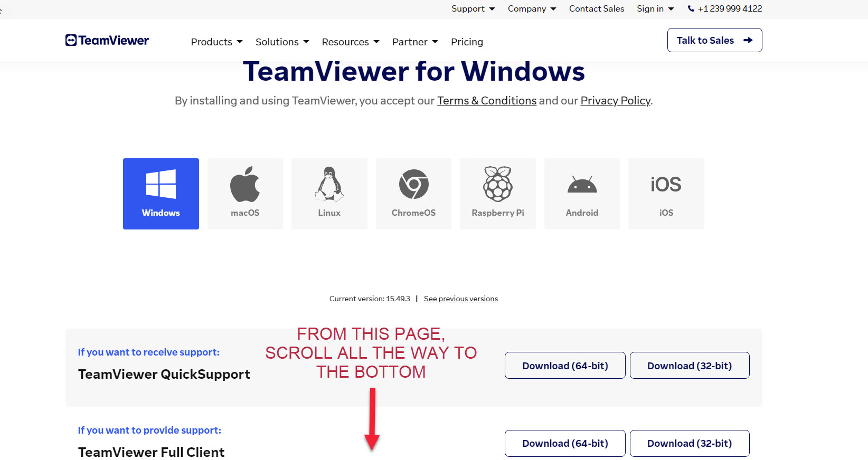This screenshot has height=460, width=868.
Task: Expand the Partner menu
Action: pos(415,42)
